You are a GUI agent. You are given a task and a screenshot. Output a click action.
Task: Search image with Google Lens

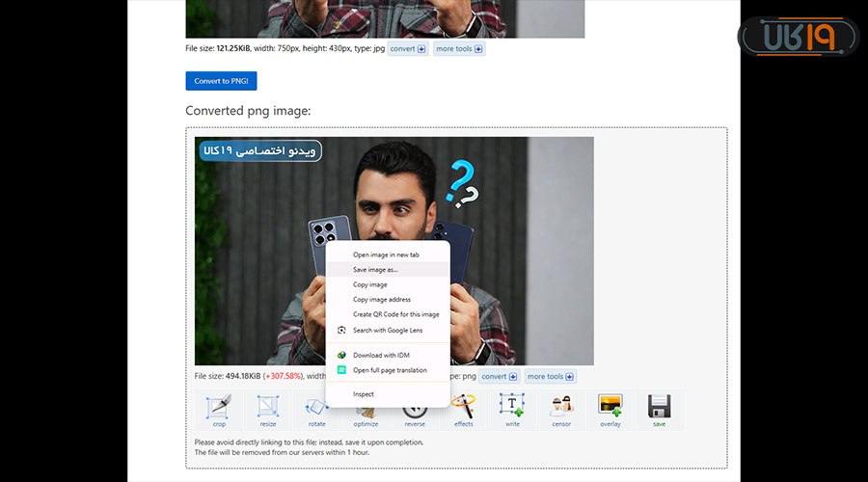point(388,330)
